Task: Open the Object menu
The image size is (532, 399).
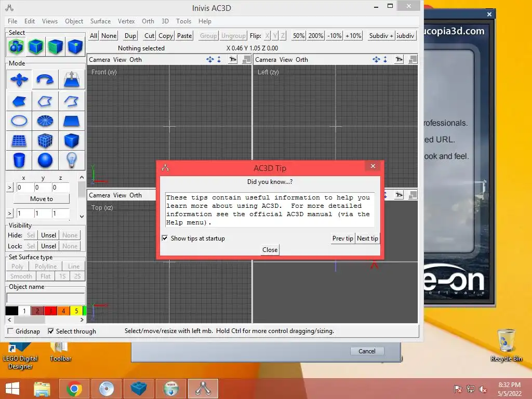Action: (74, 21)
